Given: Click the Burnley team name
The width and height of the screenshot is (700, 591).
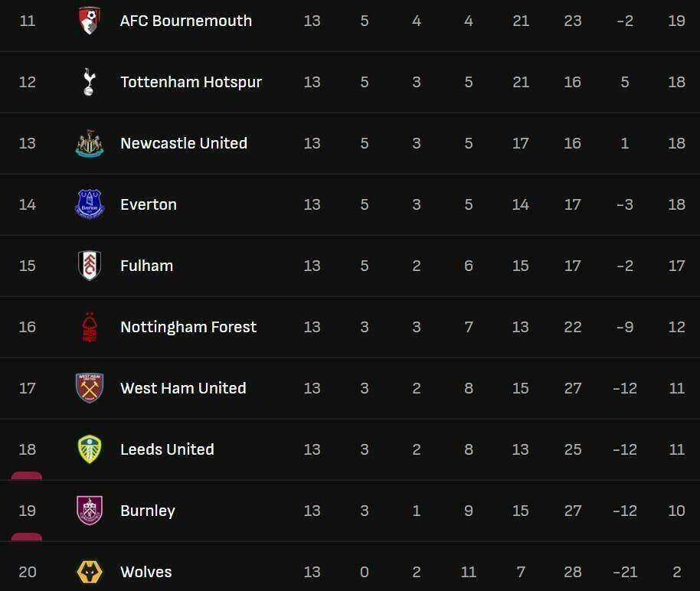Looking at the screenshot, I should coord(148,511).
